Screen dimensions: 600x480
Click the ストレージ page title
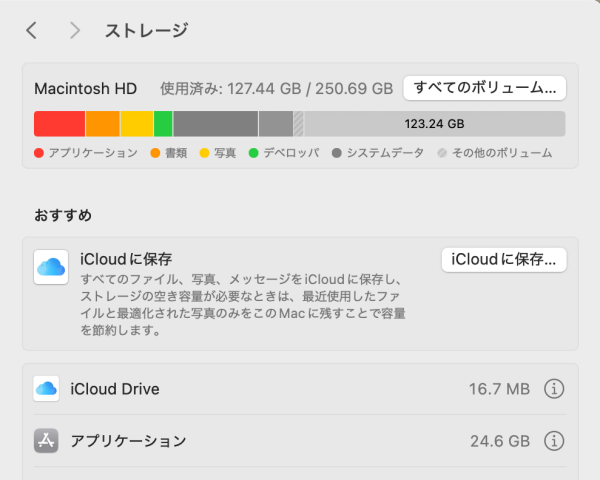pyautogui.click(x=146, y=31)
